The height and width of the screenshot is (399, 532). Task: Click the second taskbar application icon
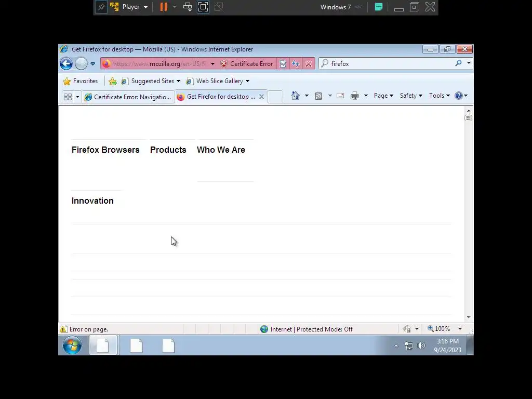136,345
